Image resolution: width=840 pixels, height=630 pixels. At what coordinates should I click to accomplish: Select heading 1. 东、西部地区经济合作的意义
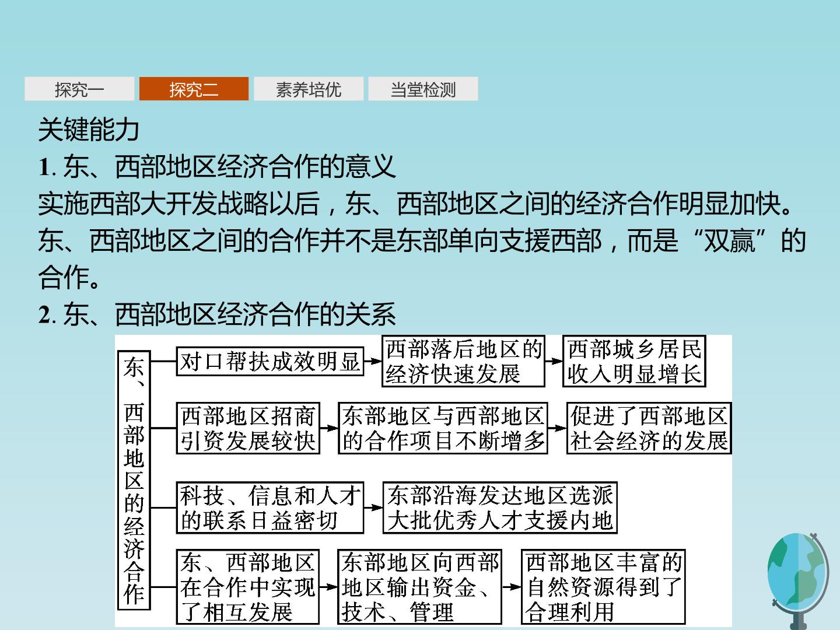[217, 167]
